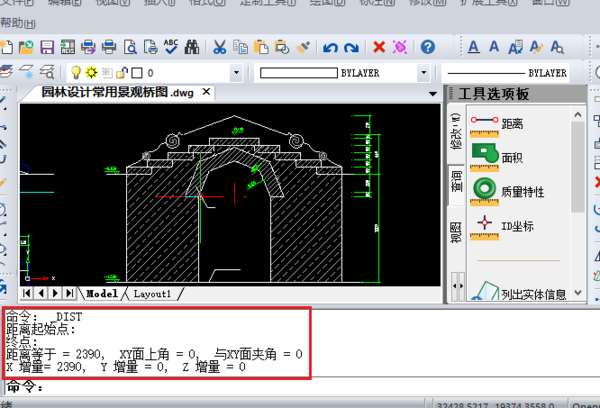Open the BYLAYER linetype selector

point(507,73)
